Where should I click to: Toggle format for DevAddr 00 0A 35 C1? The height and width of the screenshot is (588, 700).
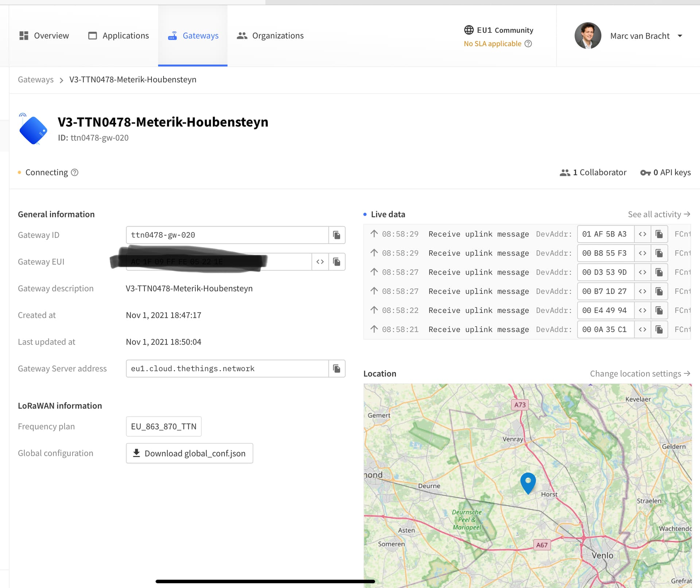click(x=643, y=329)
